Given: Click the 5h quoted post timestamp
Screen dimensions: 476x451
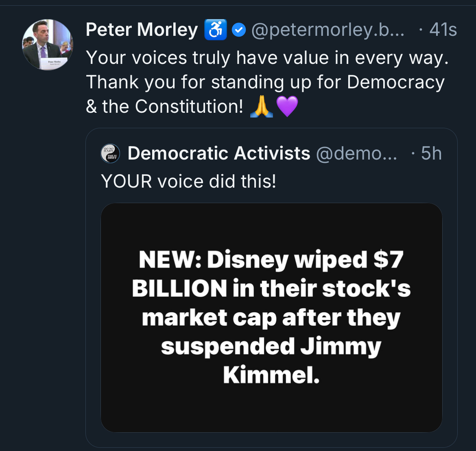Looking at the screenshot, I should coord(431,153).
